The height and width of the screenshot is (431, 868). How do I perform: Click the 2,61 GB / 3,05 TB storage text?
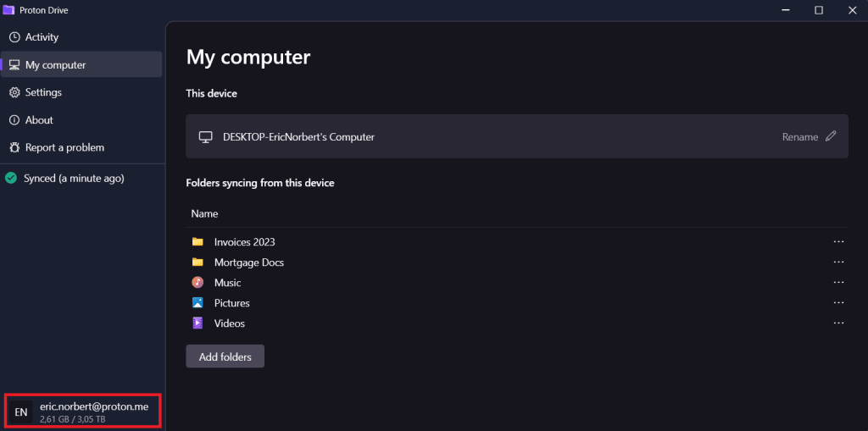click(73, 419)
